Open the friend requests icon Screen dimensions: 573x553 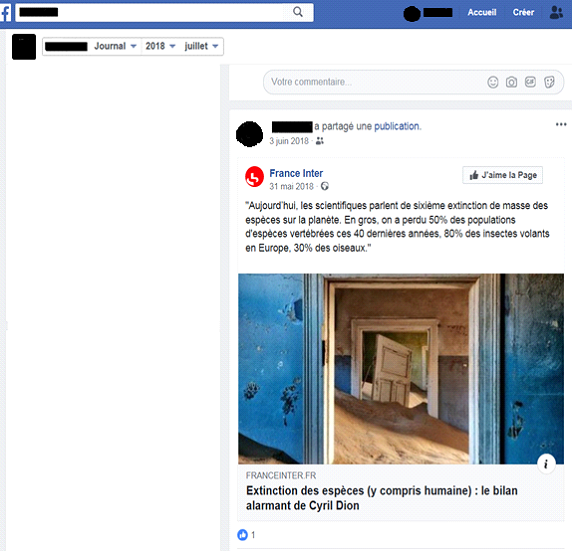pos(556,13)
